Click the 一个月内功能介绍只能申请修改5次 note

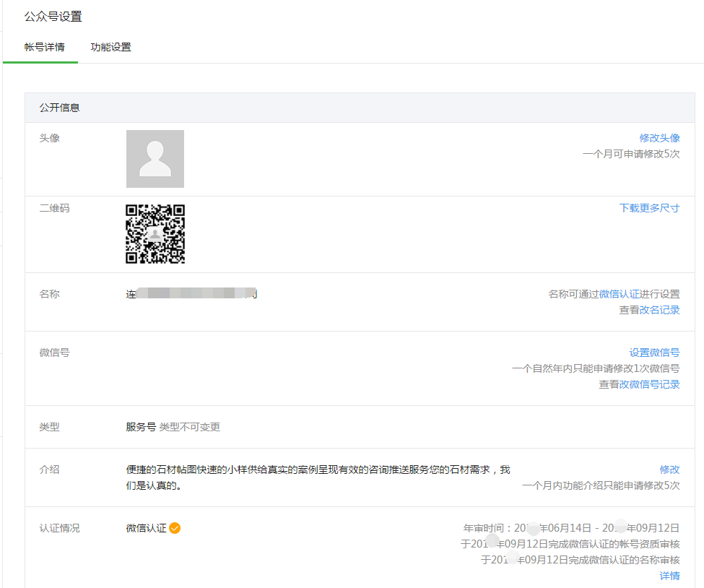601,485
